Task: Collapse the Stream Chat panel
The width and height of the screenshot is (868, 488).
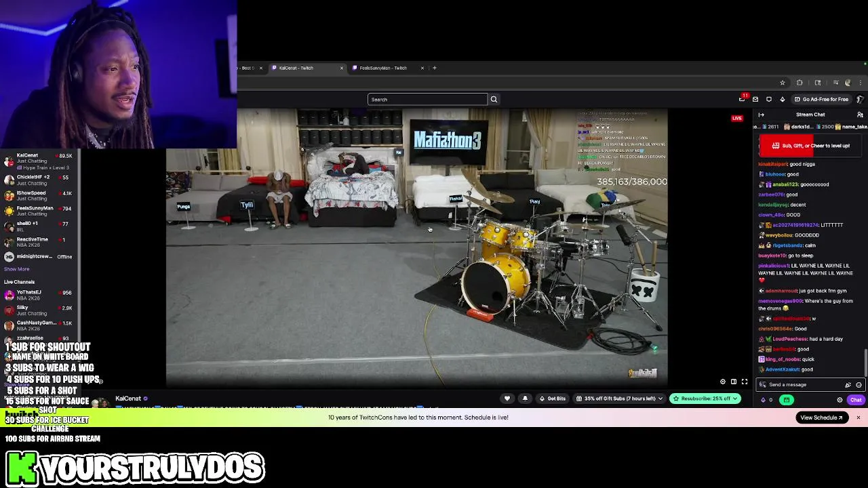Action: coord(761,115)
